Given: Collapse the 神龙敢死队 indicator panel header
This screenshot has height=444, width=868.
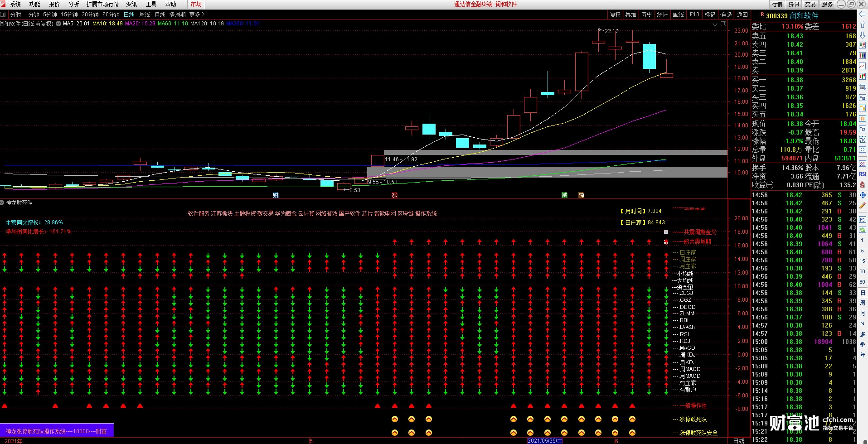Looking at the screenshot, I should (x=2, y=203).
